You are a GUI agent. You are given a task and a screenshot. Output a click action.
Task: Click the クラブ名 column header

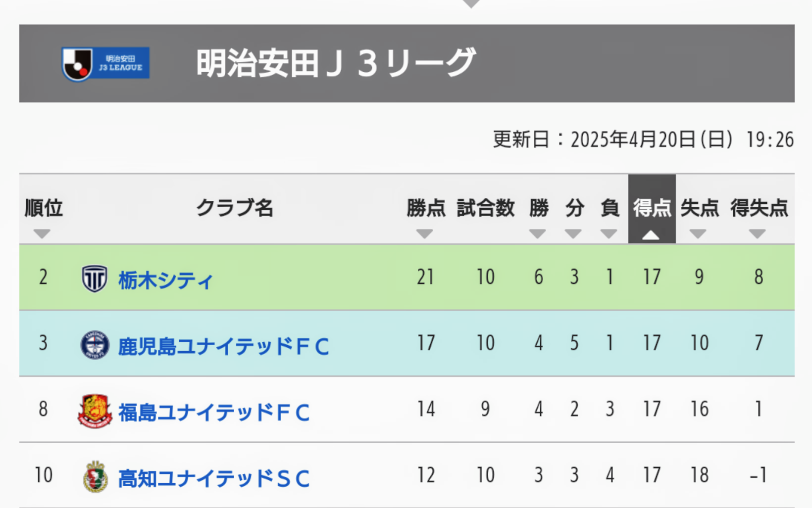pyautogui.click(x=235, y=208)
